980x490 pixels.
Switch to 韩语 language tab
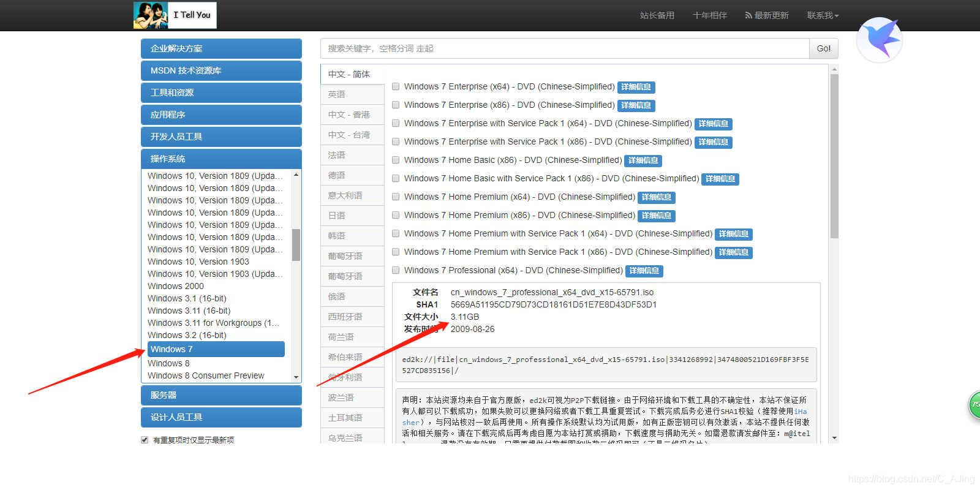click(x=352, y=236)
